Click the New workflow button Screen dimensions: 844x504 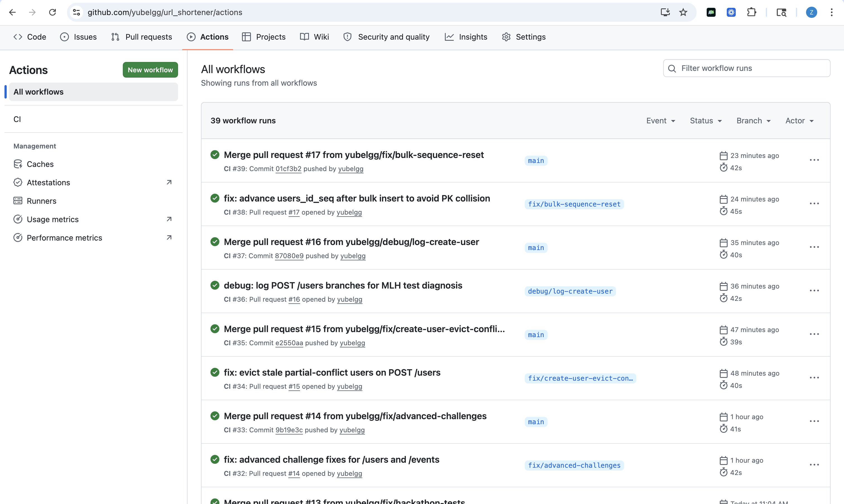click(150, 69)
